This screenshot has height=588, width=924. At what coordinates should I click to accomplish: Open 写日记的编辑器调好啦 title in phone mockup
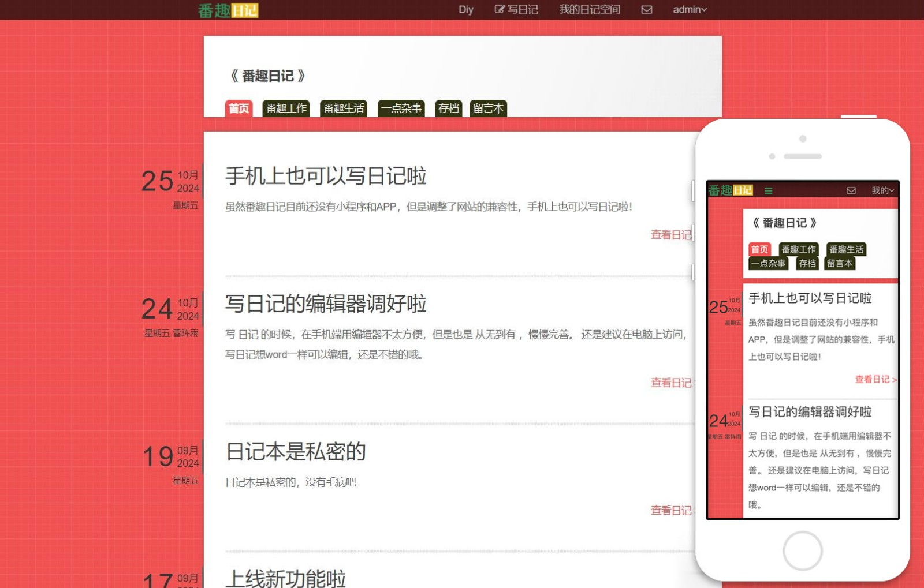(x=810, y=411)
